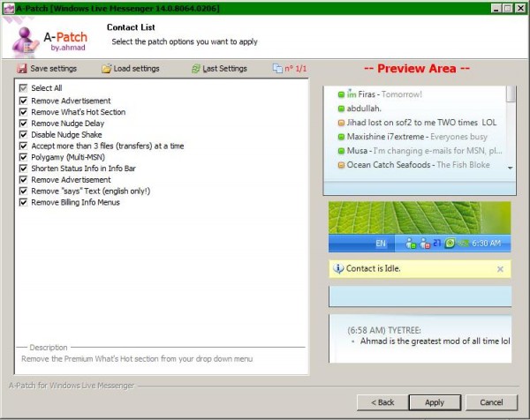This screenshot has height=420, width=530.
Task: Click the info icon in Contact is Idle bar
Action: (x=338, y=269)
